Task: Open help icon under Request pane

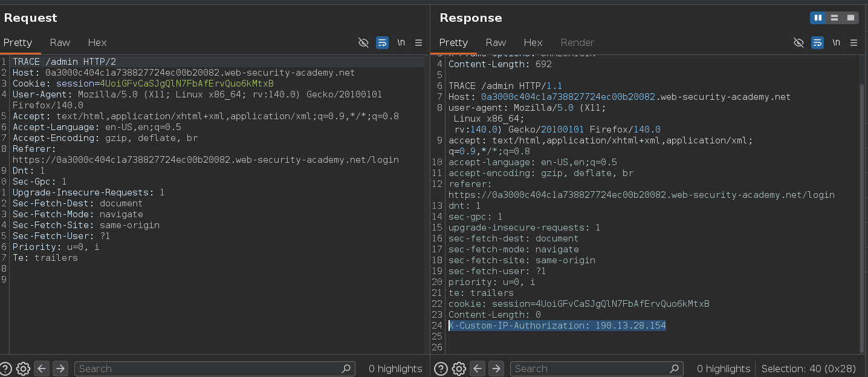Action: [x=5, y=369]
